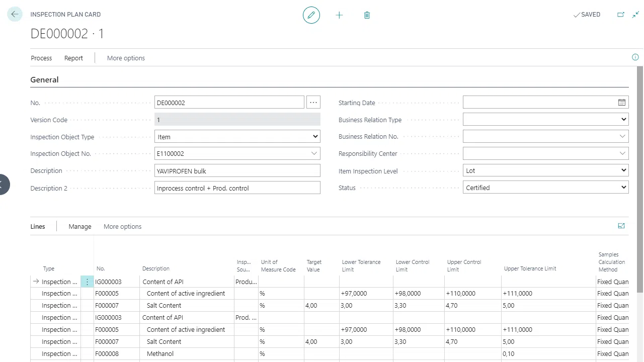
Task: Click the 0,10 upper tolerance cell
Action: [x=548, y=354]
